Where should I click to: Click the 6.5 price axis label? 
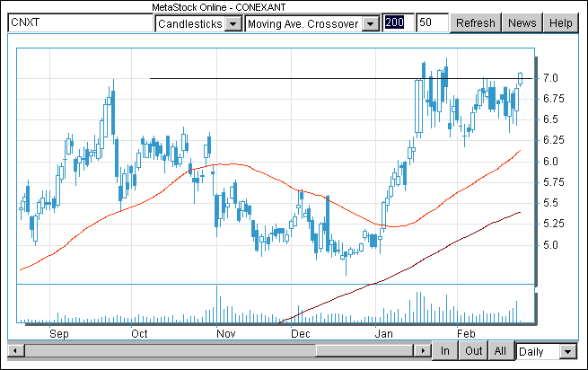tap(550, 119)
